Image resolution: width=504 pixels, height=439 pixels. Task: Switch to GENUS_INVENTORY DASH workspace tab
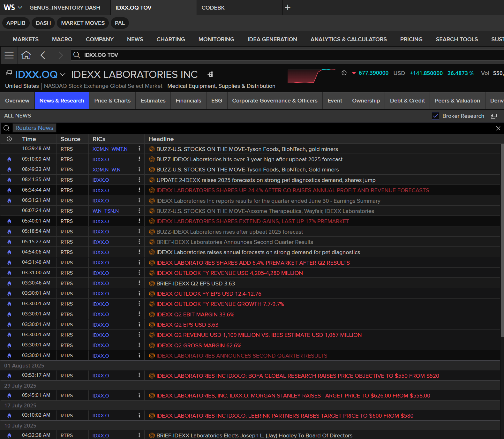click(x=65, y=8)
